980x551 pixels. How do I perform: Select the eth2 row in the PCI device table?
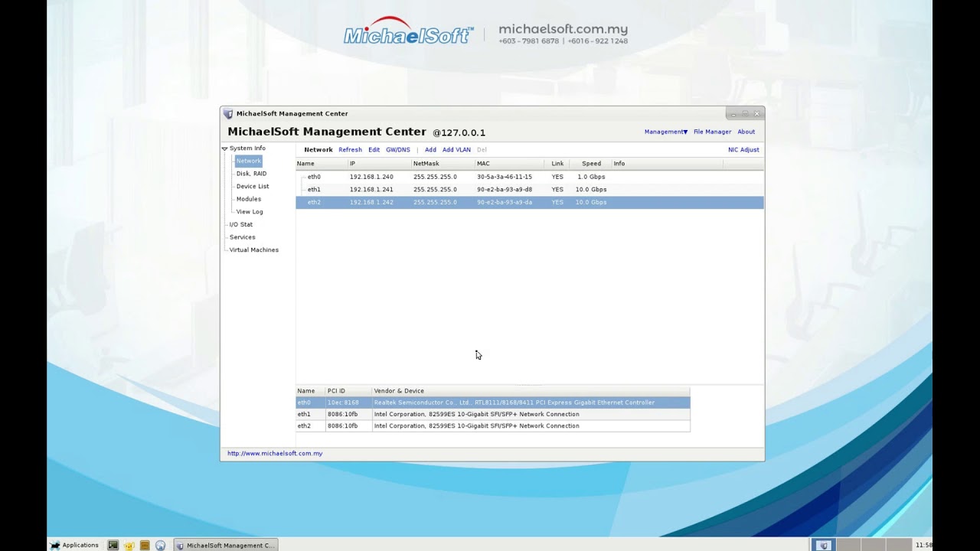tap(493, 425)
